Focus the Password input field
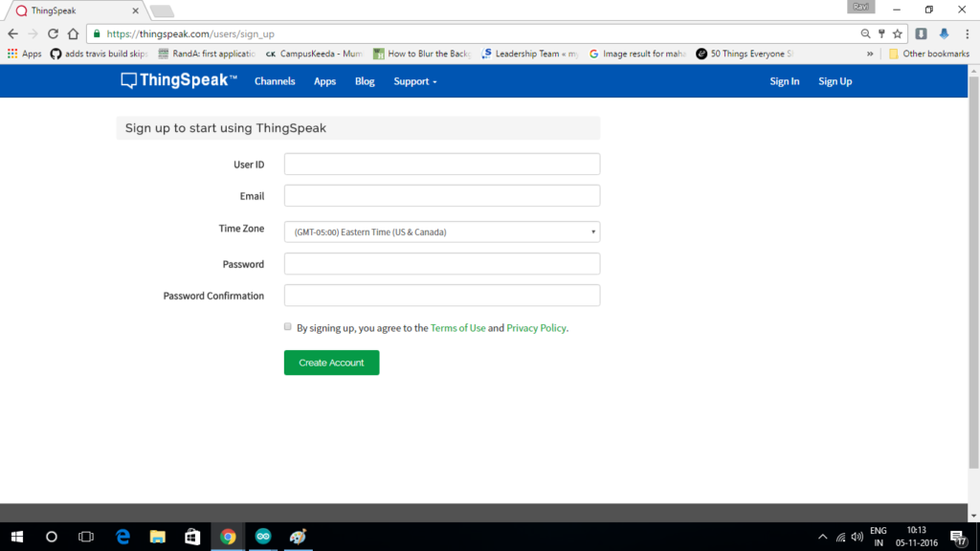The height and width of the screenshot is (551, 980). [x=442, y=264]
